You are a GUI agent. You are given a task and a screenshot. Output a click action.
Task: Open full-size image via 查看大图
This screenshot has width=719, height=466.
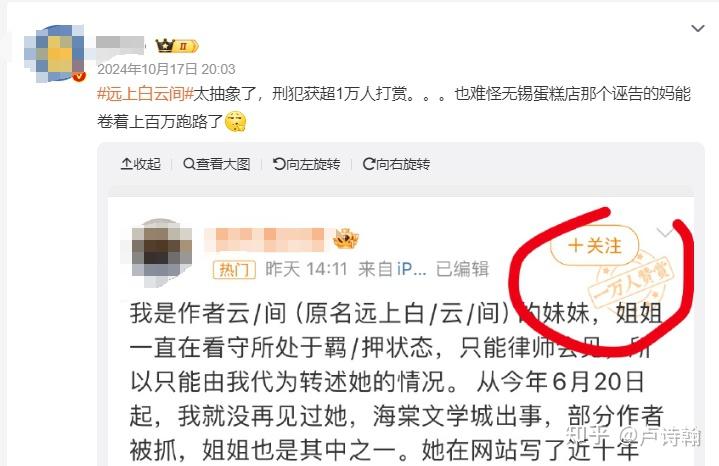coord(216,164)
